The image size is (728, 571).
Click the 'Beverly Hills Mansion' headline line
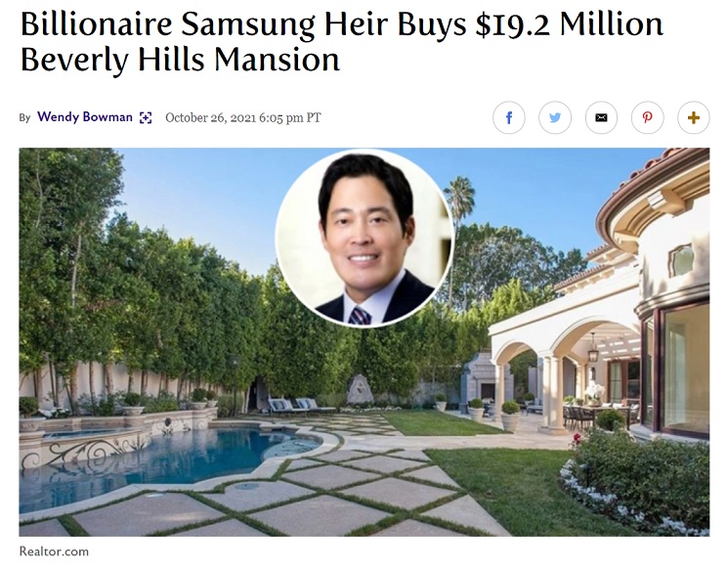180,60
